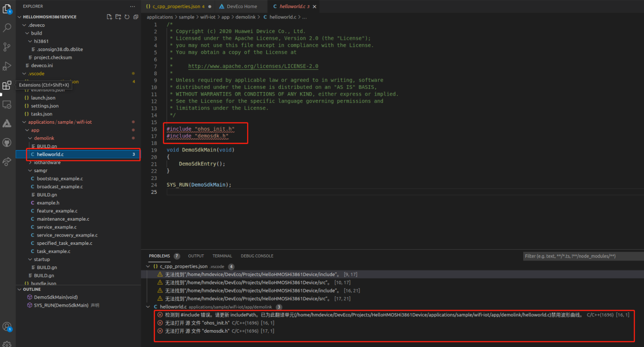Click the file icon beside deveco.ini
The height and width of the screenshot is (347, 644).
(x=27, y=65)
